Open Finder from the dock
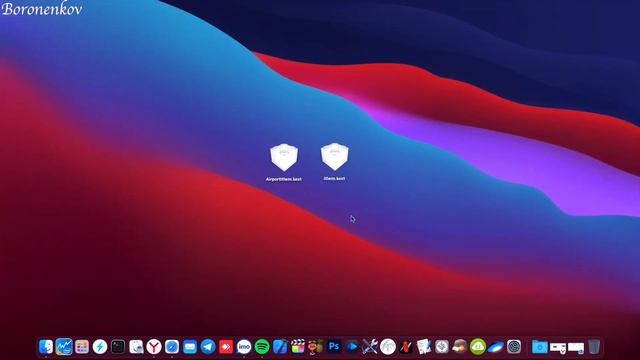640x360 pixels. (46, 347)
